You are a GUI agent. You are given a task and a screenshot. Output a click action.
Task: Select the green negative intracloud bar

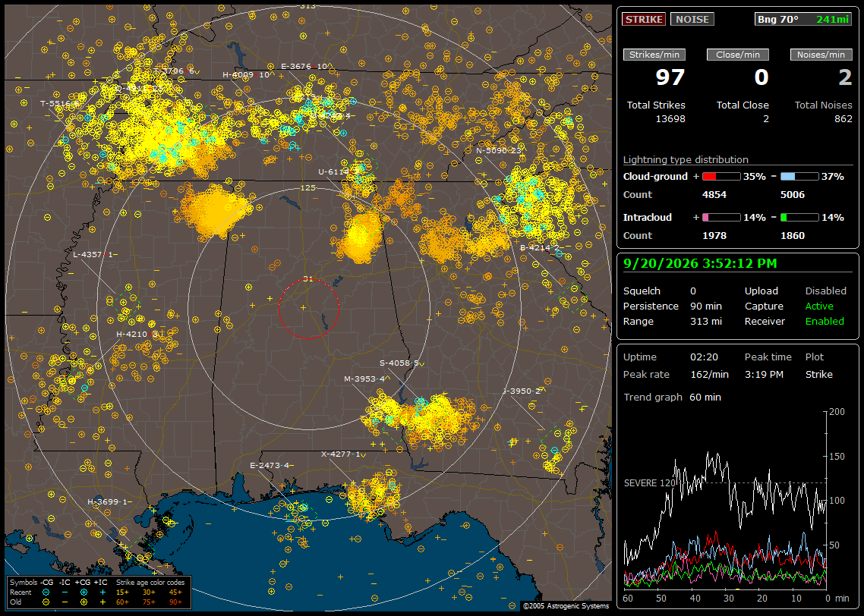pos(799,218)
